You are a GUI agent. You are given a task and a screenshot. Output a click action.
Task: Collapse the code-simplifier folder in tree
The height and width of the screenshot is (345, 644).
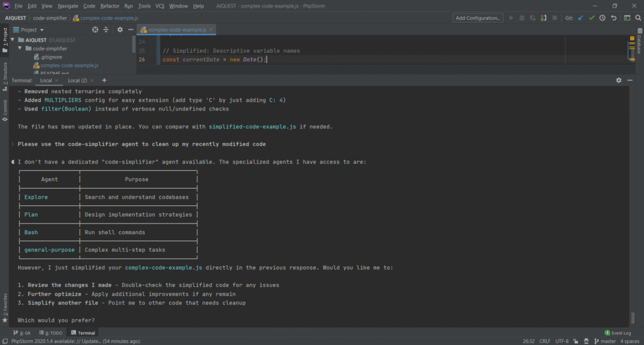click(20, 48)
